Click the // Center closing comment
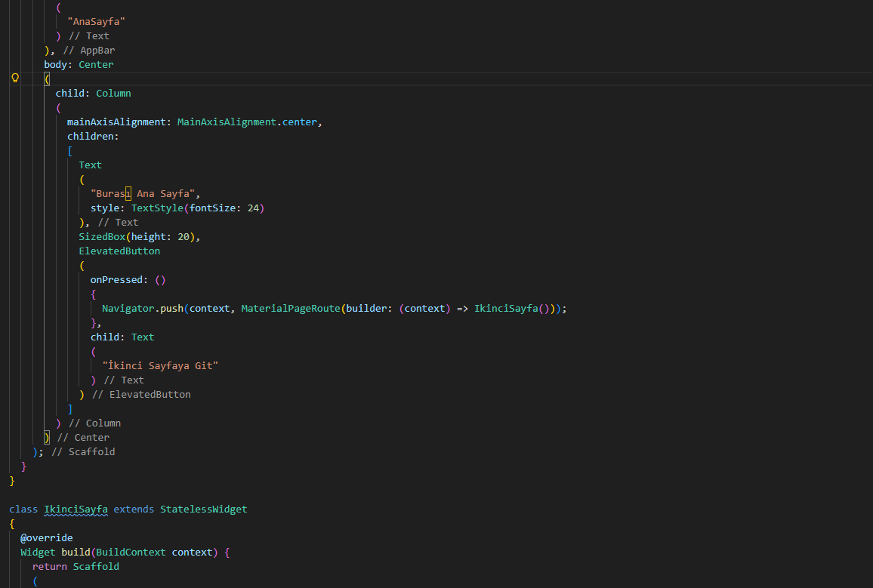 (83, 438)
